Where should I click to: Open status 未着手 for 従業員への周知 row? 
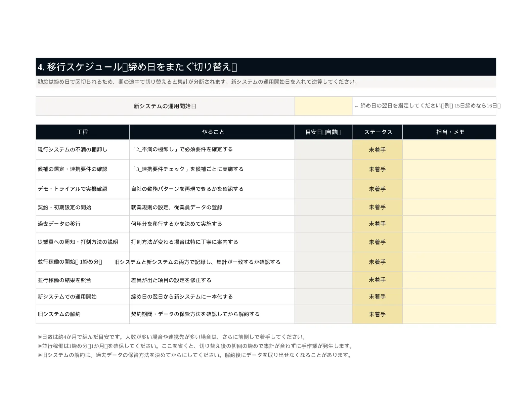point(378,242)
